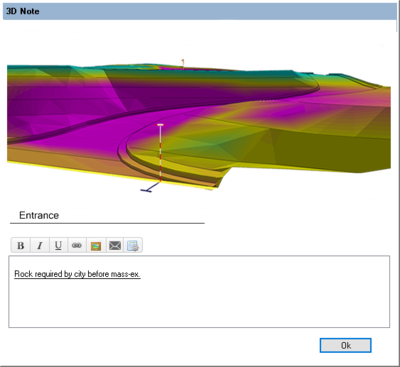Select the red-white flag atop the note pole
The width and height of the screenshot is (400, 367).
[x=160, y=125]
